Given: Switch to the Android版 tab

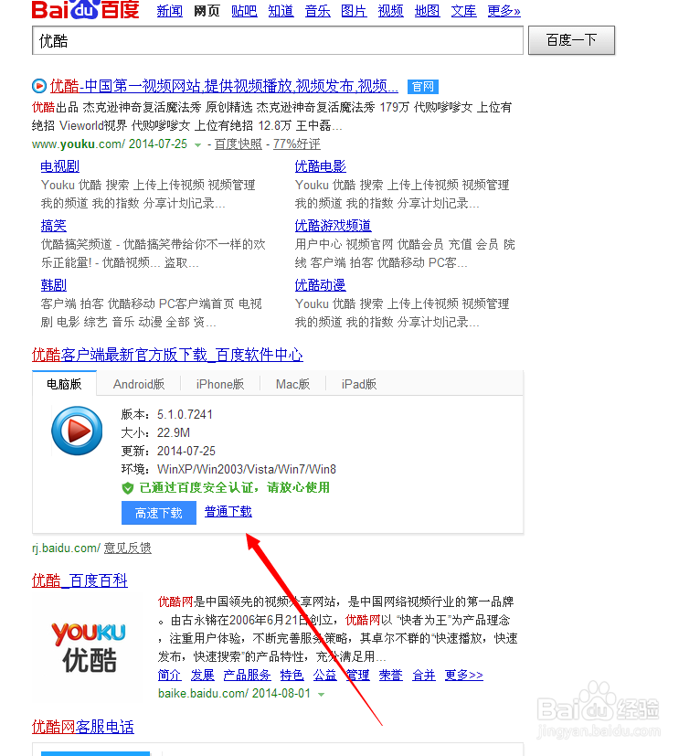Looking at the screenshot, I should tap(139, 384).
